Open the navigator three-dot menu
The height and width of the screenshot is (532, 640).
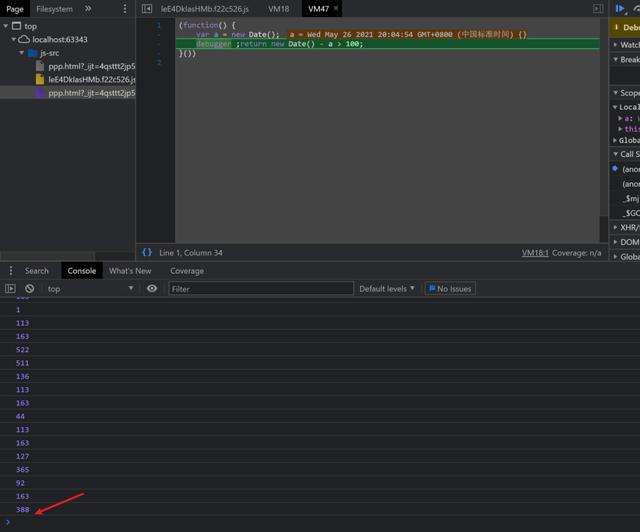click(x=124, y=9)
